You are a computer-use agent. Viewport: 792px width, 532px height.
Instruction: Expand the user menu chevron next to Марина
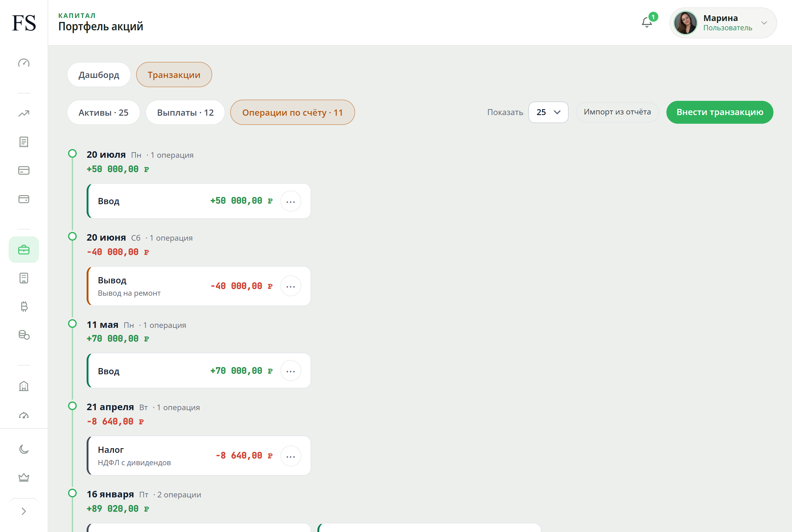click(764, 23)
